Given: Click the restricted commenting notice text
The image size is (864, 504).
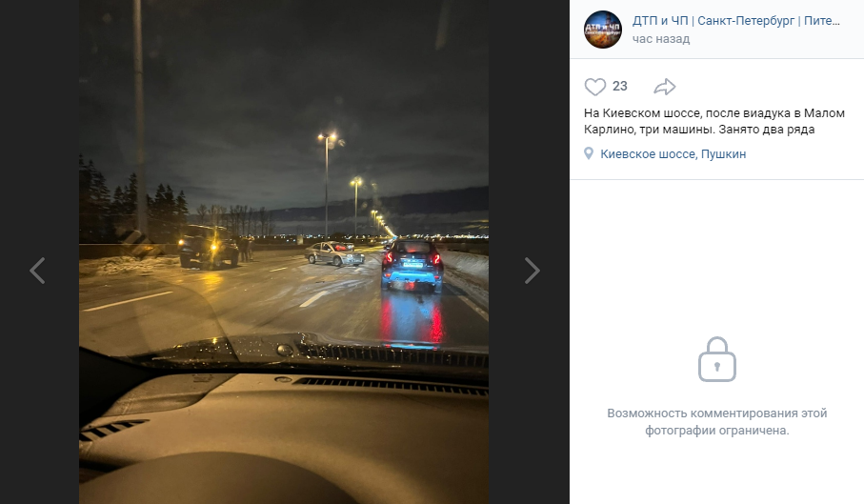Looking at the screenshot, I should tap(717, 422).
